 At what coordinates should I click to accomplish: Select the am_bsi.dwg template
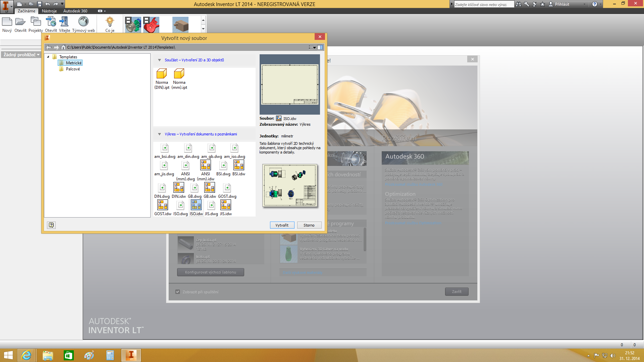(165, 151)
